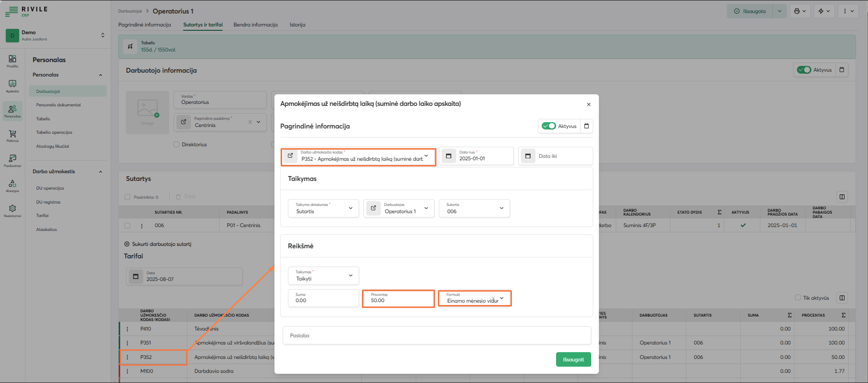Check the Direktorius checkbox
The height and width of the screenshot is (383, 868).
(x=176, y=145)
